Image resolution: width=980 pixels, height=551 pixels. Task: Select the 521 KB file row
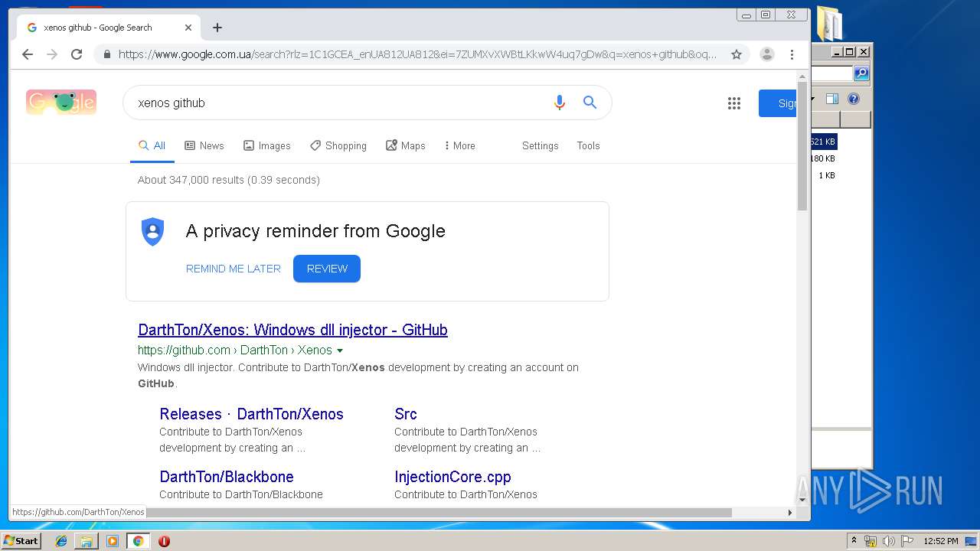[x=823, y=142]
